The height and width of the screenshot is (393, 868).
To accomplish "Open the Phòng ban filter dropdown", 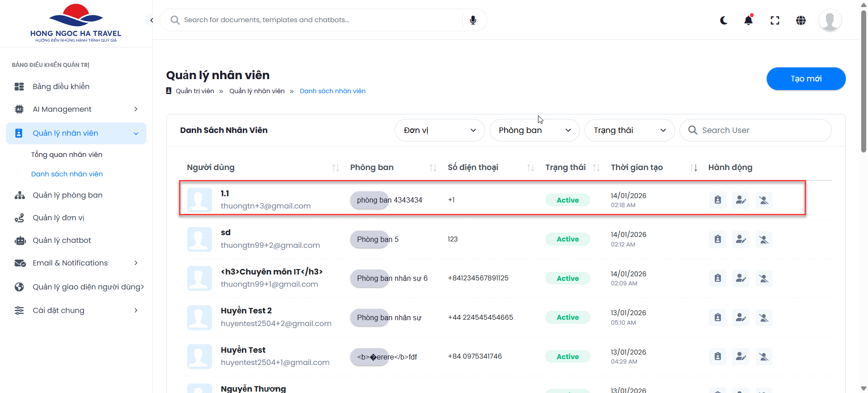I will [534, 130].
